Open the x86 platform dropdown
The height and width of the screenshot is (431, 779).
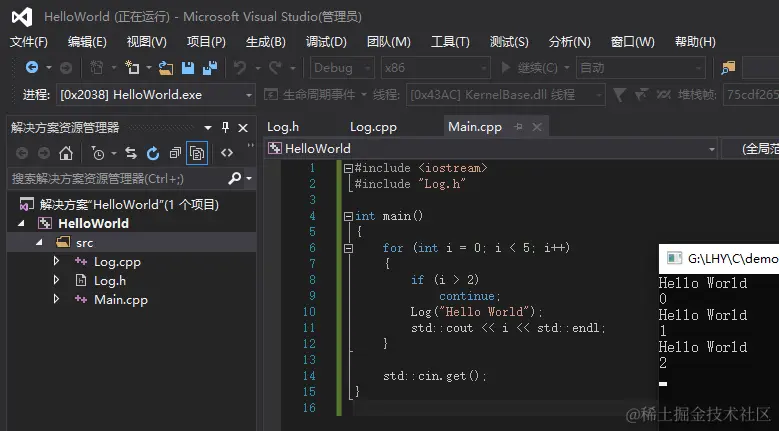click(483, 68)
